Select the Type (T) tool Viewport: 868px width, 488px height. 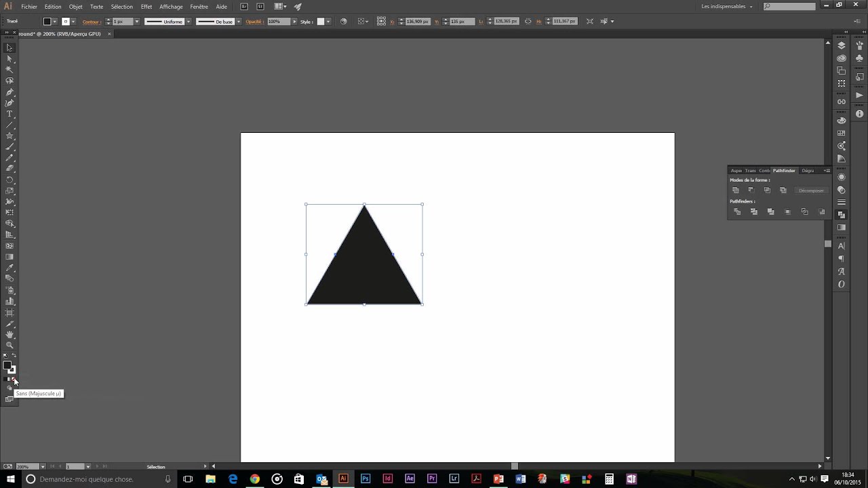[x=9, y=114]
